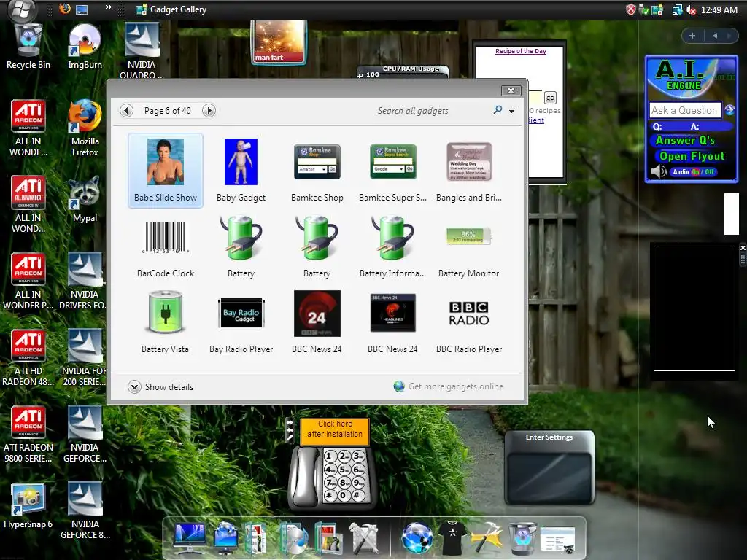Viewport: 747px width, 560px height.
Task: Click the clock showing 12:49 AM
Action: point(719,9)
